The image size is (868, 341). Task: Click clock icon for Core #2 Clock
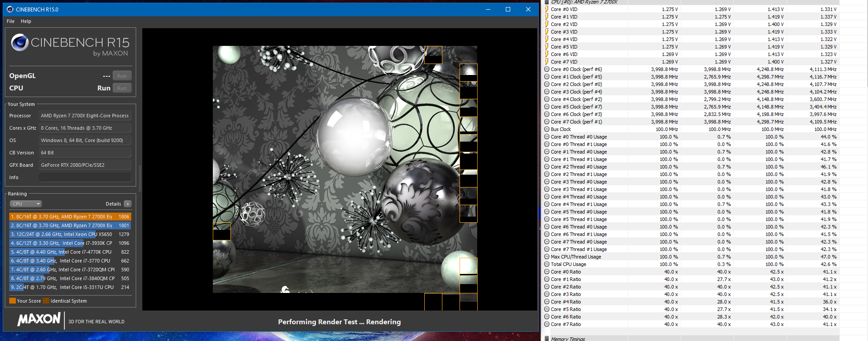[547, 84]
